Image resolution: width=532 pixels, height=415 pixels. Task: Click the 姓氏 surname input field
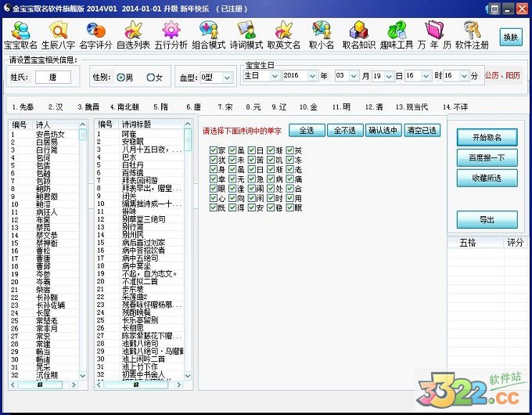53,77
